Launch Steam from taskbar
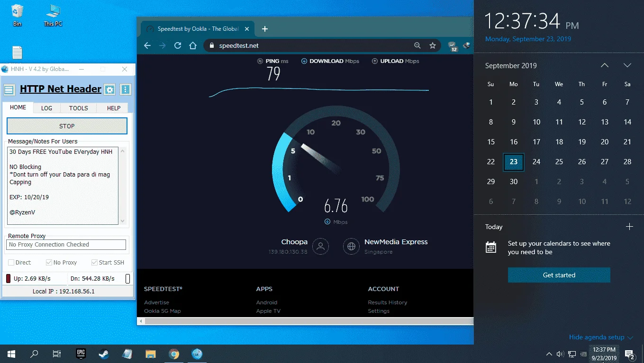The image size is (644, 363). pos(104,354)
